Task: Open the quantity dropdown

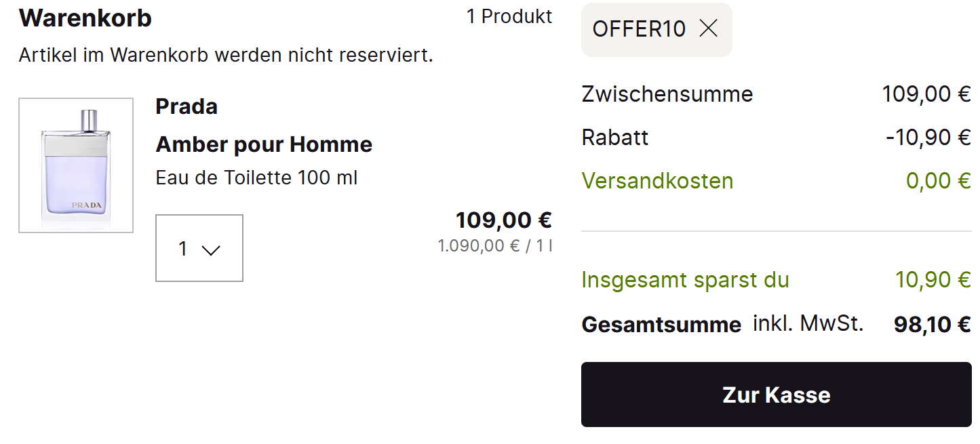Action: (199, 248)
